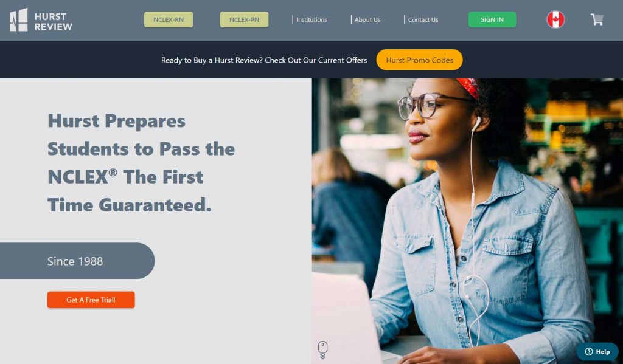Click the Ready to Buy promo text

(x=264, y=60)
